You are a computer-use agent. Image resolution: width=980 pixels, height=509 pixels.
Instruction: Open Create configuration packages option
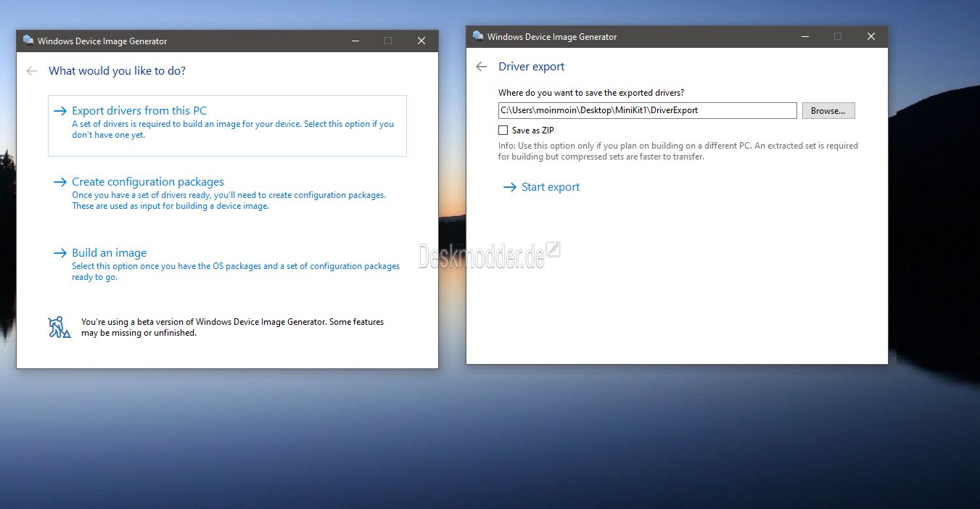[227, 193]
